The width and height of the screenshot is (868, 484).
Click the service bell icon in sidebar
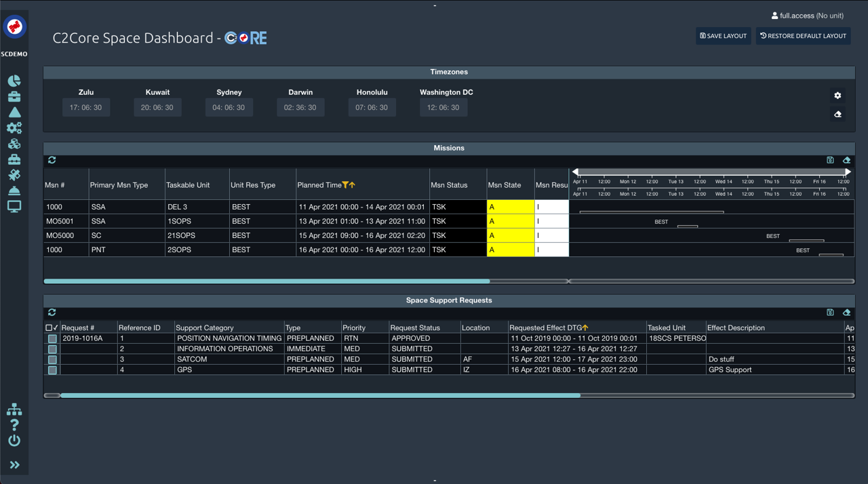pyautogui.click(x=14, y=190)
